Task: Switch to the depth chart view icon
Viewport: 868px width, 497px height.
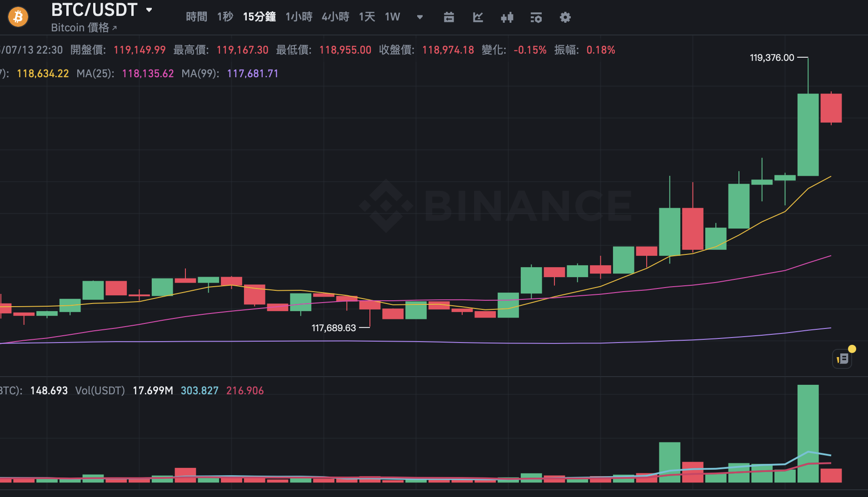Action: point(478,17)
